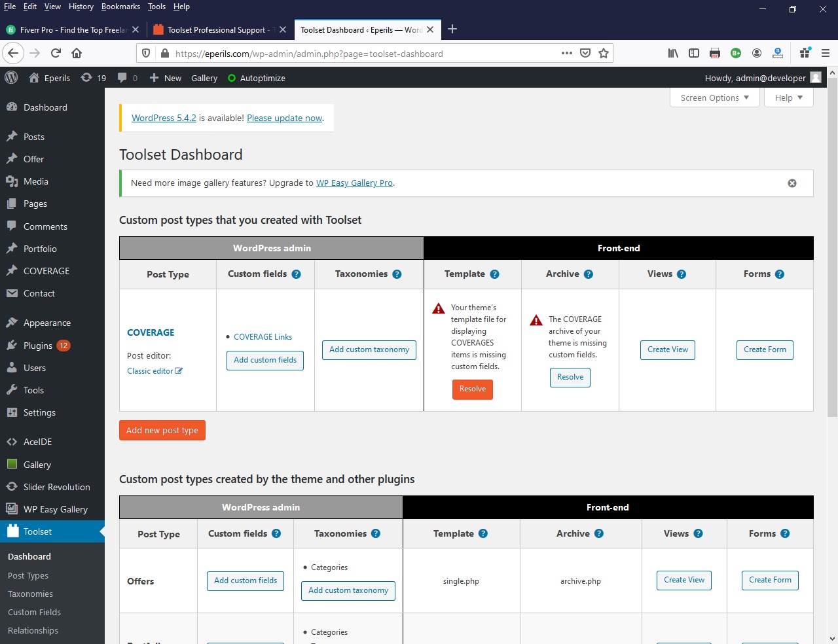Expand the Screen Options dropdown
This screenshot has height=644, width=838.
coord(715,98)
